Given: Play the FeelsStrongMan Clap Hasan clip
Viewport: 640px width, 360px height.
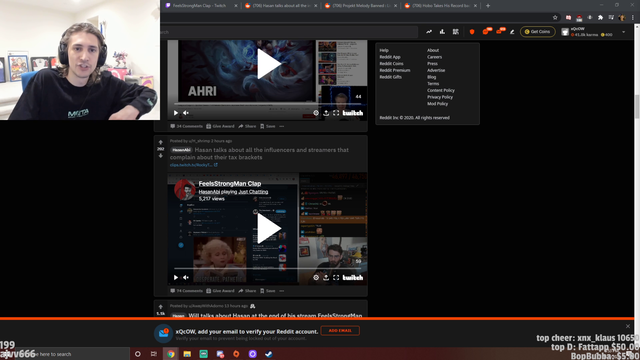Looking at the screenshot, I should (x=269, y=229).
